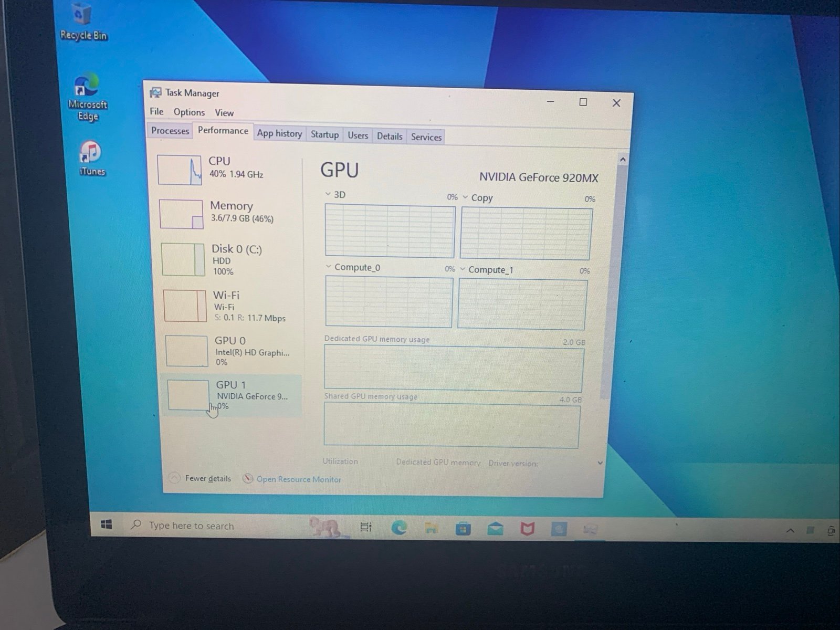Image resolution: width=840 pixels, height=630 pixels.
Task: Open the Recycle Bin desktop icon
Action: pyautogui.click(x=82, y=22)
